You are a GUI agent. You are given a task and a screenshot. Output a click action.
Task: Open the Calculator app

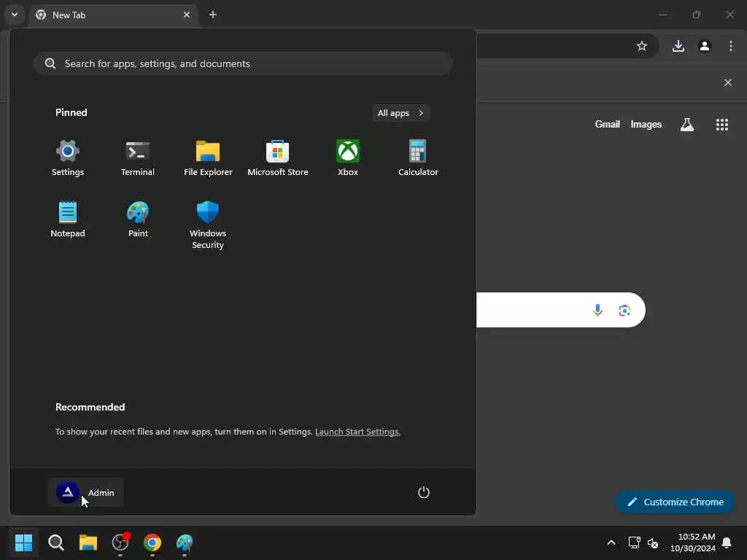point(418,158)
